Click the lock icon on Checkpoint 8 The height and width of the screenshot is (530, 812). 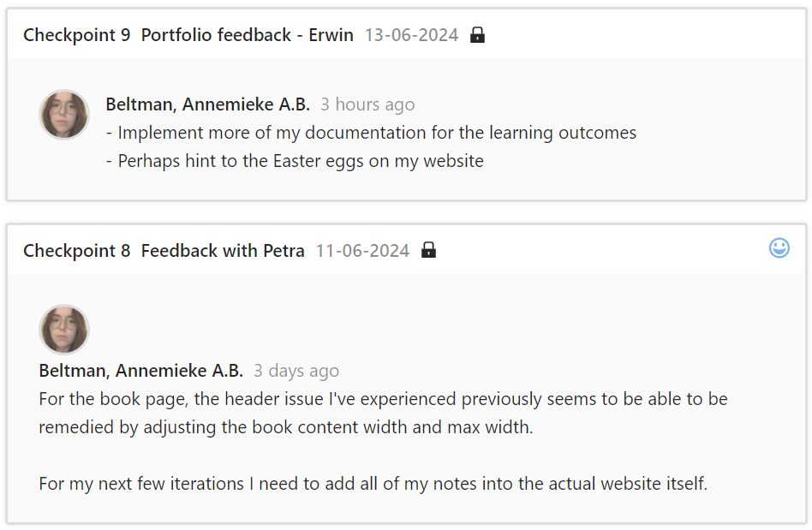[429, 251]
